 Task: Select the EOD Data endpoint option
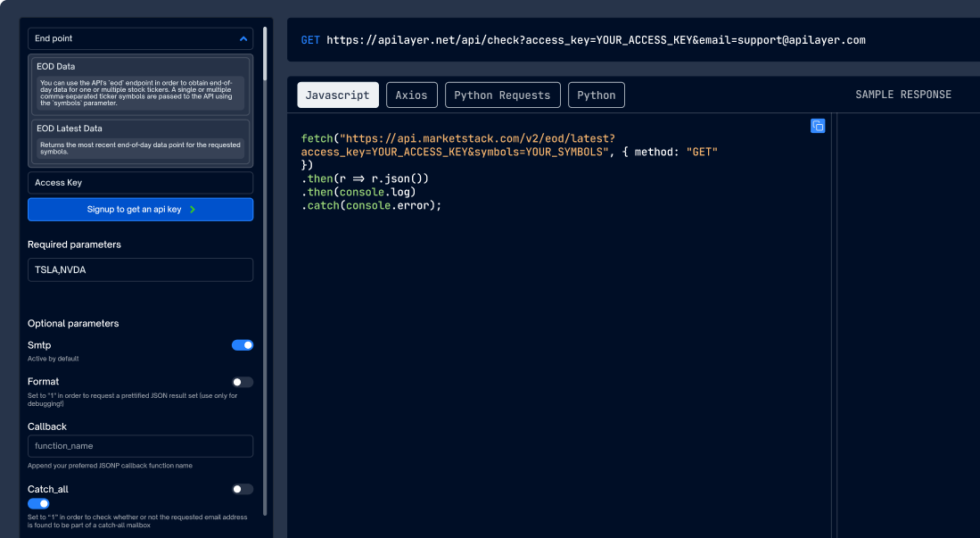click(140, 86)
